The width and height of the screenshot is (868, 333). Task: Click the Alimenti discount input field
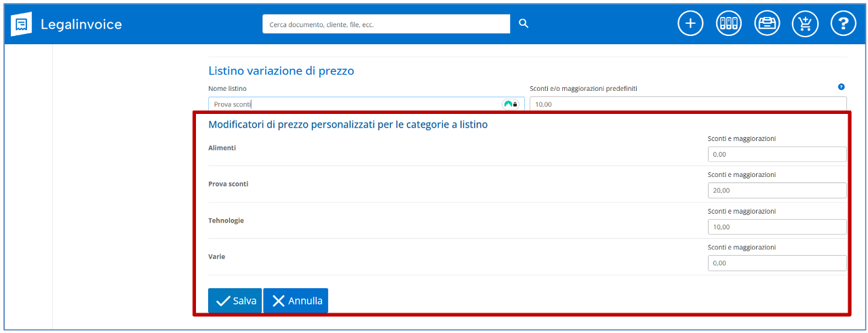tap(776, 154)
